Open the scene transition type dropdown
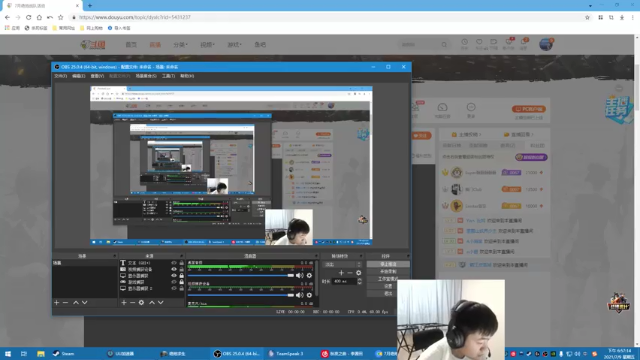 [342, 264]
